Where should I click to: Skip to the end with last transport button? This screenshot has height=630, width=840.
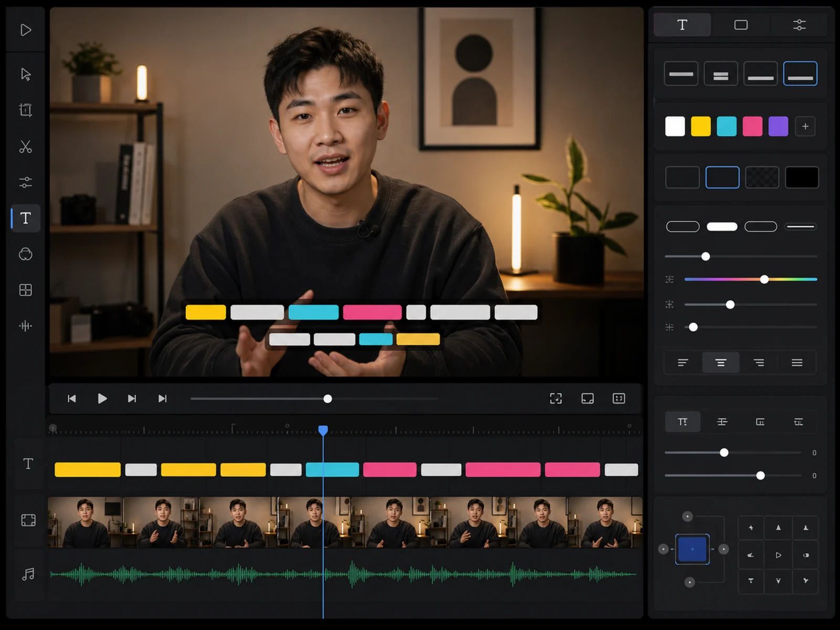pyautogui.click(x=163, y=398)
